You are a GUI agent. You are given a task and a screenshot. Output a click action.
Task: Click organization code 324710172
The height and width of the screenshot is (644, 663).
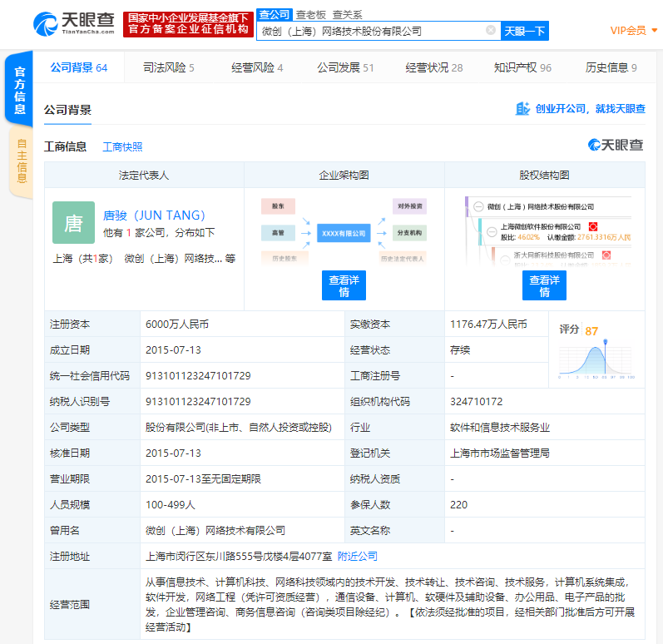coord(476,402)
